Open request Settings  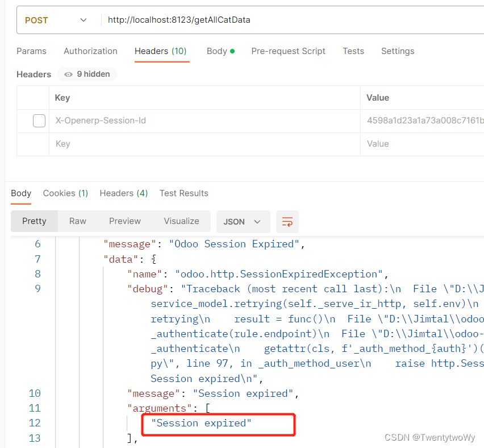click(x=398, y=51)
